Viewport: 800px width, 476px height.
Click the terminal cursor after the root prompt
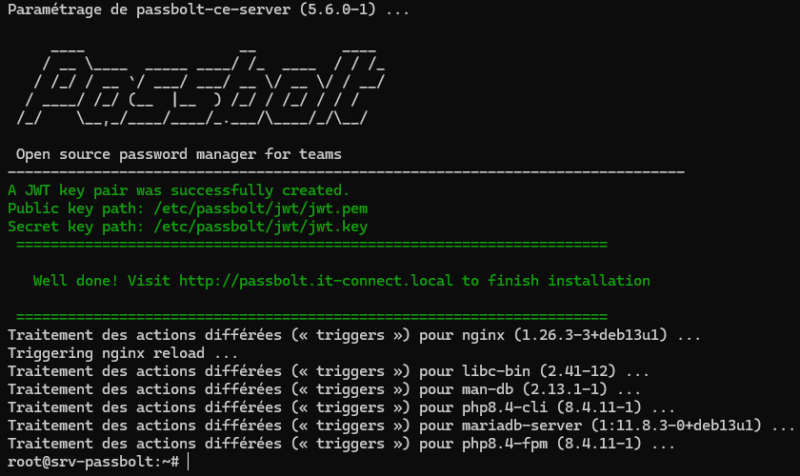click(187, 461)
